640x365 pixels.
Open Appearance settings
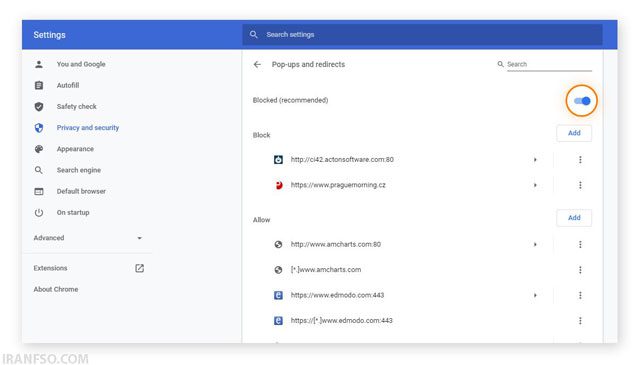point(75,149)
